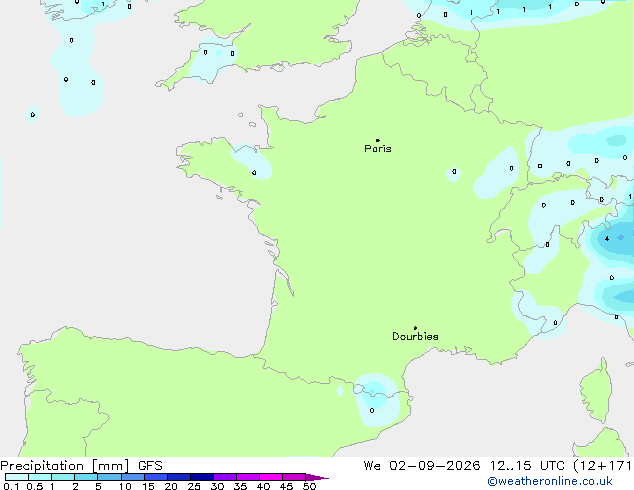The height and width of the screenshot is (490, 634).
Task: Click the black dot marking Paris
Action: click(x=378, y=140)
